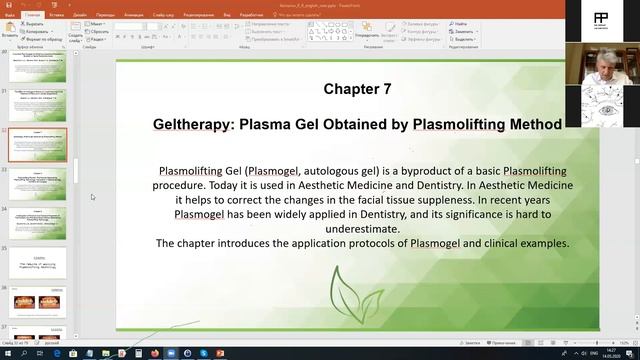Open the Layout (Макет) dropdown
Image resolution: width=640 pixels, height=360 pixels.
click(95, 24)
